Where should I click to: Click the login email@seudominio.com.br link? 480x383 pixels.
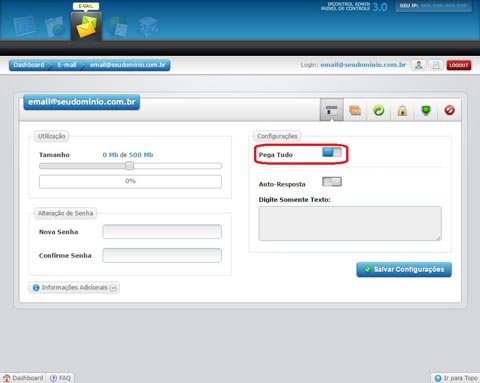coord(363,65)
